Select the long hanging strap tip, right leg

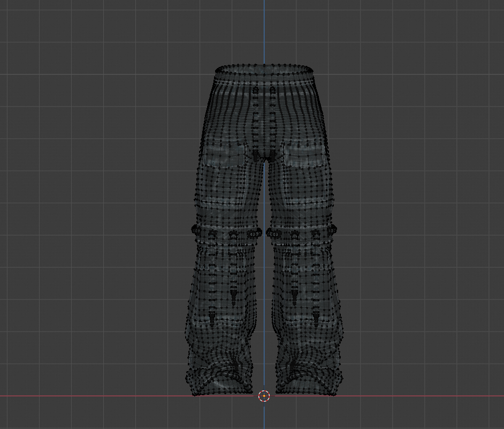click(x=316, y=320)
